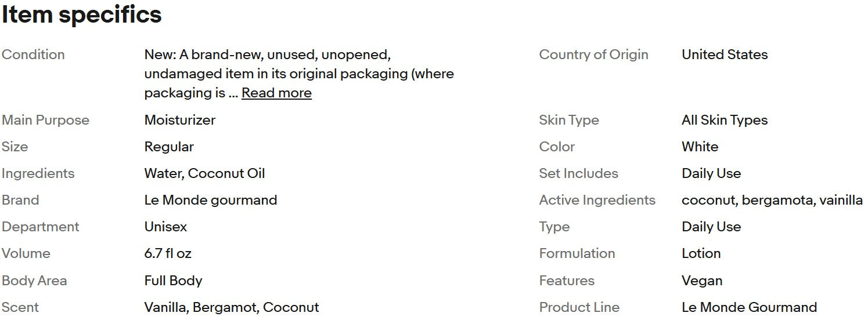Screen dimensions: 868x320
Task: Click the Moisturizer value for Main Purpose
Action: (x=180, y=120)
